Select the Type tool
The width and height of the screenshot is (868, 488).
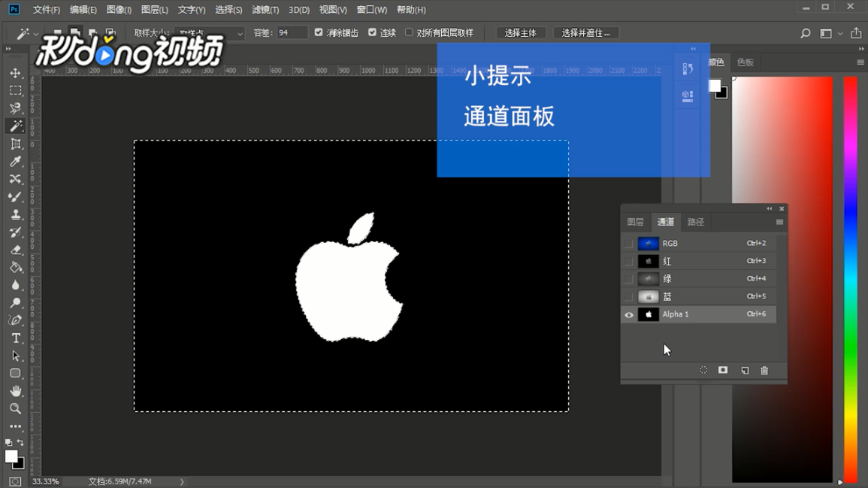point(16,338)
